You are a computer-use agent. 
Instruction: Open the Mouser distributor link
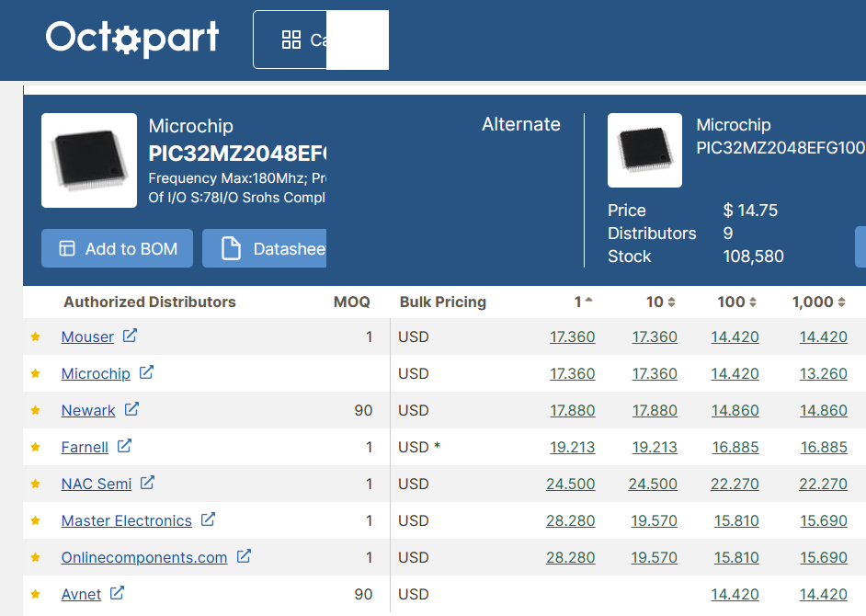[87, 337]
